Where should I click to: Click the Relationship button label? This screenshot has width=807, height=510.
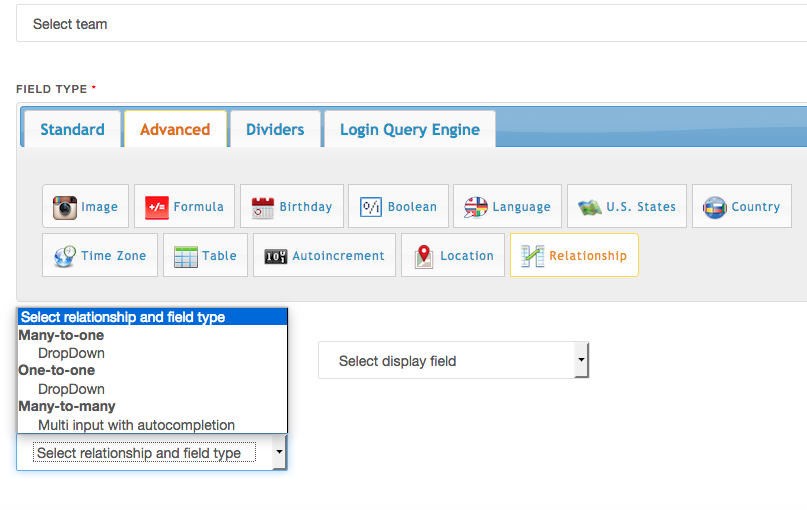click(588, 256)
